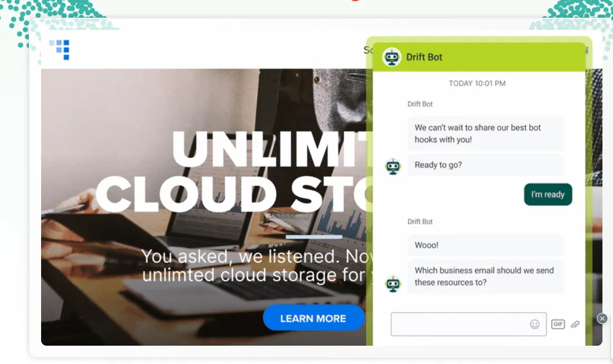Viewport: 613px width, 364px height.
Task: Click the Drift Bot avatar in header
Action: [x=392, y=57]
